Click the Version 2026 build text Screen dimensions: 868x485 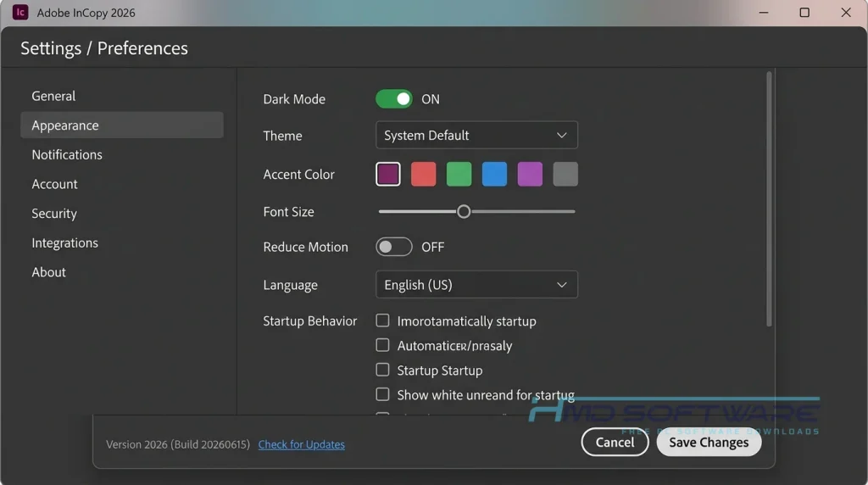pyautogui.click(x=178, y=444)
